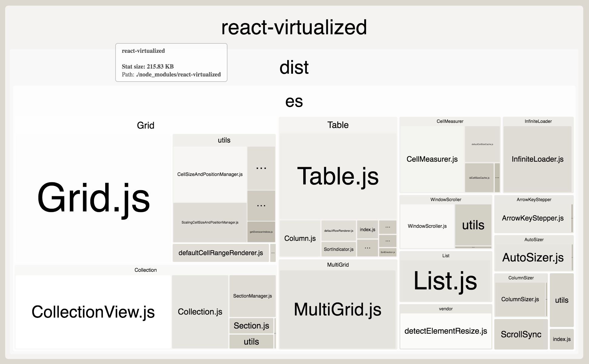Image resolution: width=589 pixels, height=364 pixels.
Task: Click the CellMeasurer.js cell
Action: click(x=432, y=159)
